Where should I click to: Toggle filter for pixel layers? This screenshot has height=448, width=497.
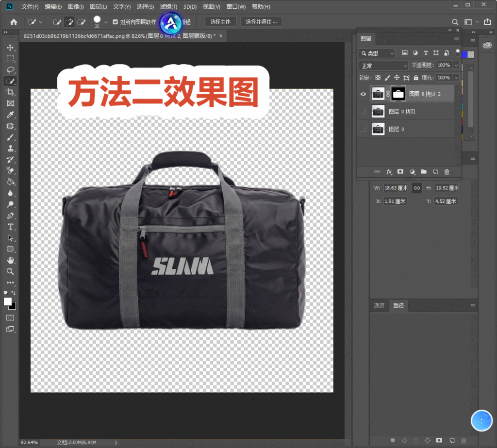[405, 53]
